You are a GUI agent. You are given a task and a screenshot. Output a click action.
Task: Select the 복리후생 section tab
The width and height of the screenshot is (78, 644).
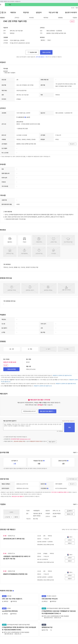[x=46, y=18]
